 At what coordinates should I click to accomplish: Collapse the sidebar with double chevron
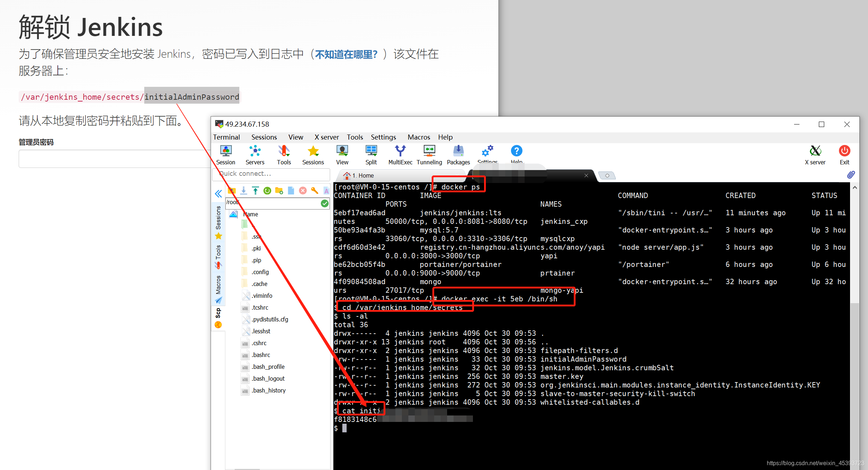click(x=218, y=194)
